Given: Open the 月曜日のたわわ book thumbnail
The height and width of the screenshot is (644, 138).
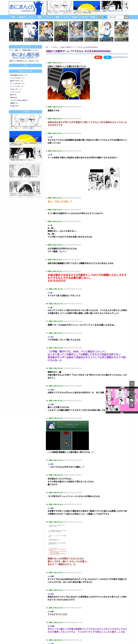Looking at the screenshot, I should coord(106,31).
